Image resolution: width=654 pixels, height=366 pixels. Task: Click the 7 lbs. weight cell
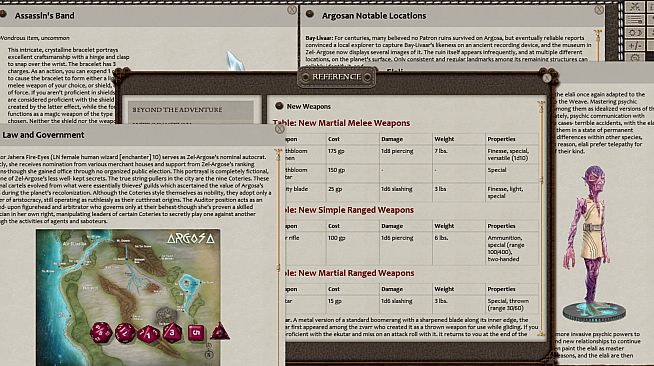tap(459, 155)
